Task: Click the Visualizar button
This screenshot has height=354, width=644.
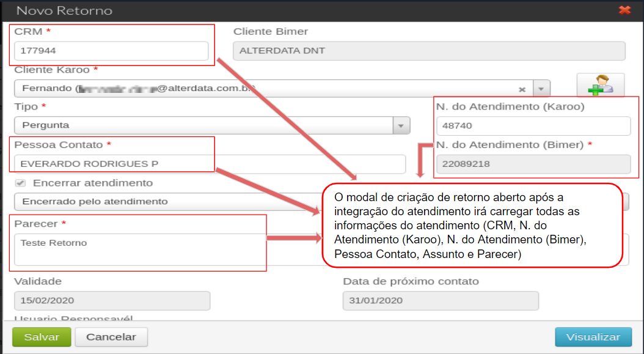Action: pyautogui.click(x=593, y=337)
